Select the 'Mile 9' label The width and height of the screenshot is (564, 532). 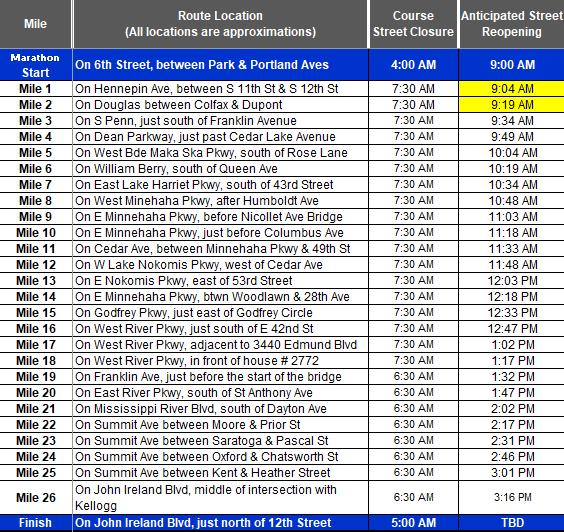point(35,217)
